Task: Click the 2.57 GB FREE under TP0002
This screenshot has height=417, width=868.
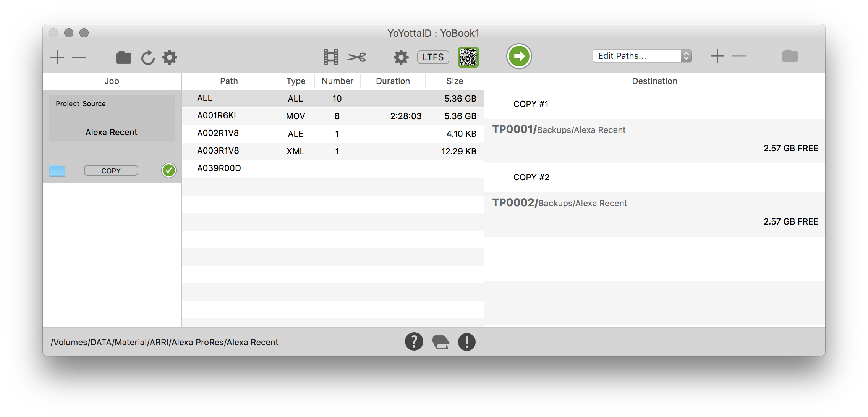Action: pyautogui.click(x=790, y=221)
